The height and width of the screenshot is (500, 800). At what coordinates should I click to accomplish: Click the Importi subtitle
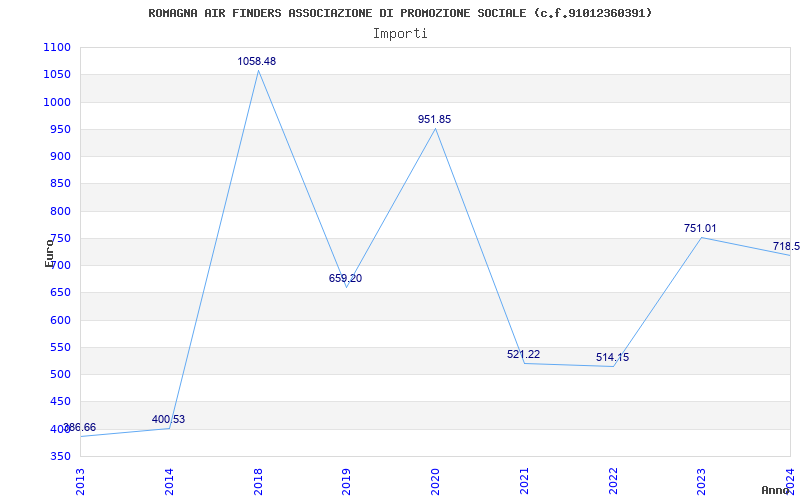tap(400, 34)
